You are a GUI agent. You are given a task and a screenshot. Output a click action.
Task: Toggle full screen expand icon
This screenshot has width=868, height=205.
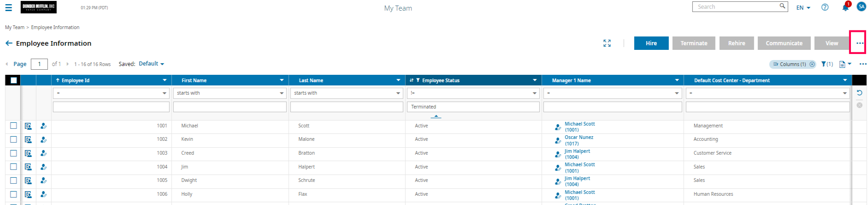607,43
